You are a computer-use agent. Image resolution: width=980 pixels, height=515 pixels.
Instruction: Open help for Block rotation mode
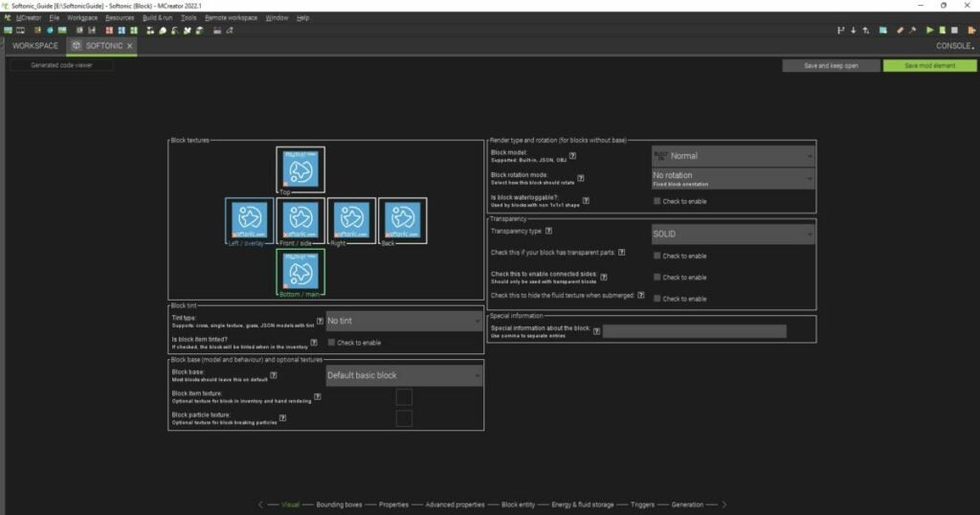pyautogui.click(x=581, y=178)
